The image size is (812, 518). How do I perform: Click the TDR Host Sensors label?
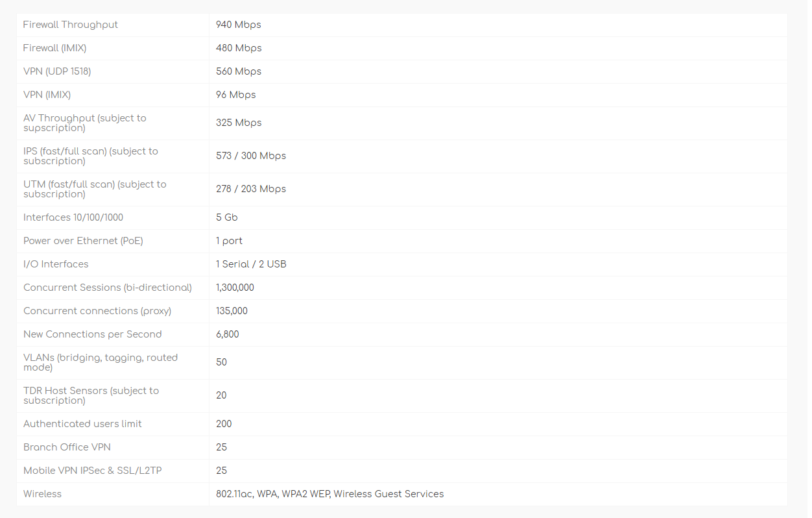[x=91, y=395]
